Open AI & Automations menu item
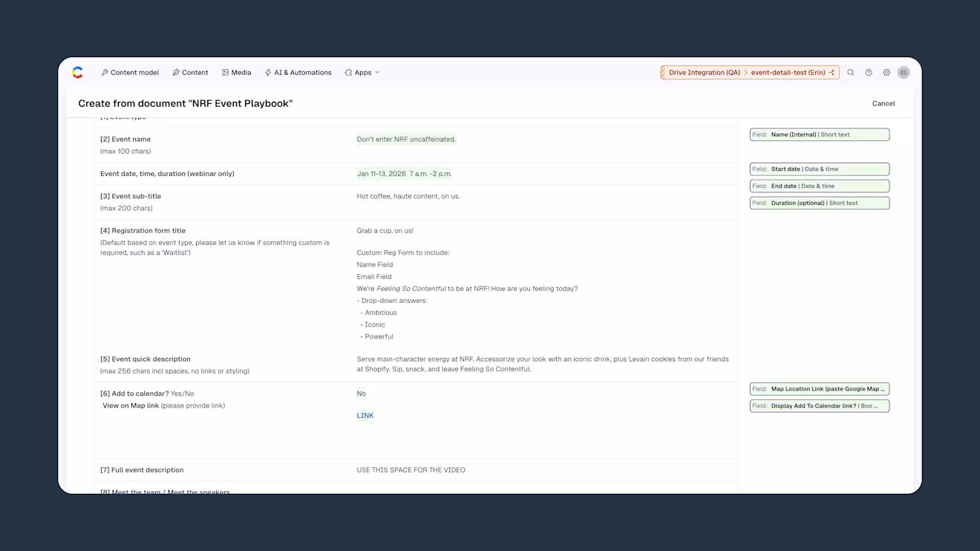Screen dimensions: 980x551 click(x=298, y=73)
